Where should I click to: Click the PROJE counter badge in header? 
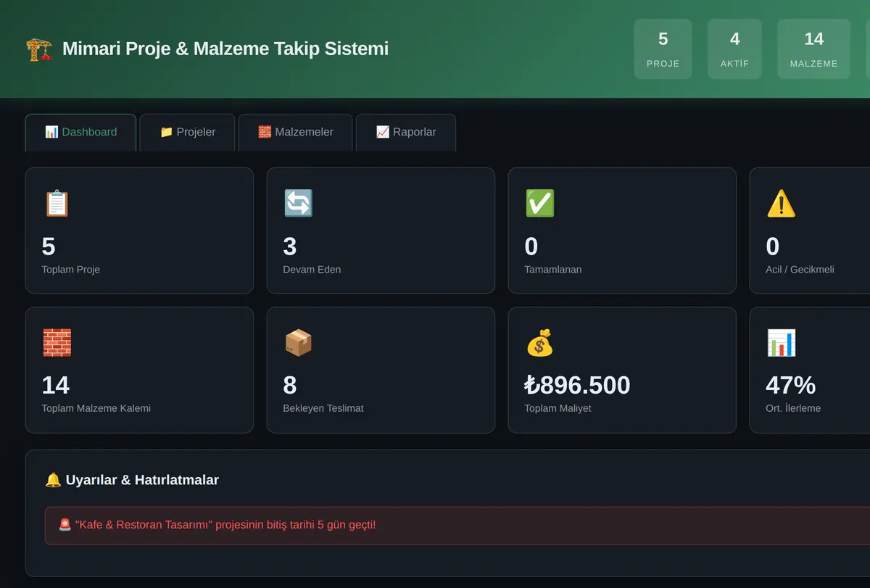pos(663,49)
